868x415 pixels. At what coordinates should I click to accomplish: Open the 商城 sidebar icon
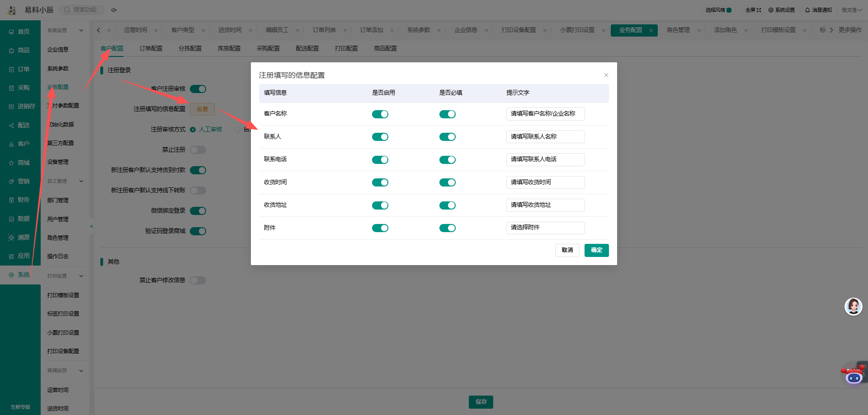click(11, 163)
